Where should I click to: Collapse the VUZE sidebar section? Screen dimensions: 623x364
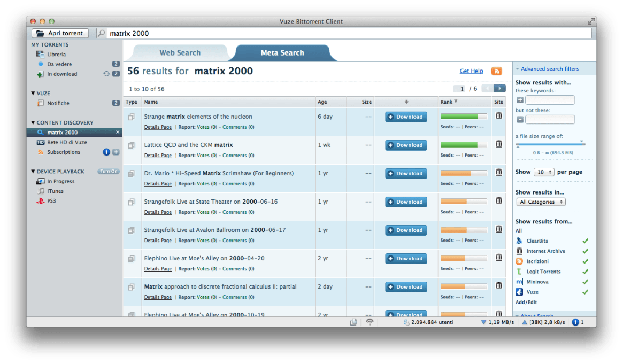tap(33, 94)
